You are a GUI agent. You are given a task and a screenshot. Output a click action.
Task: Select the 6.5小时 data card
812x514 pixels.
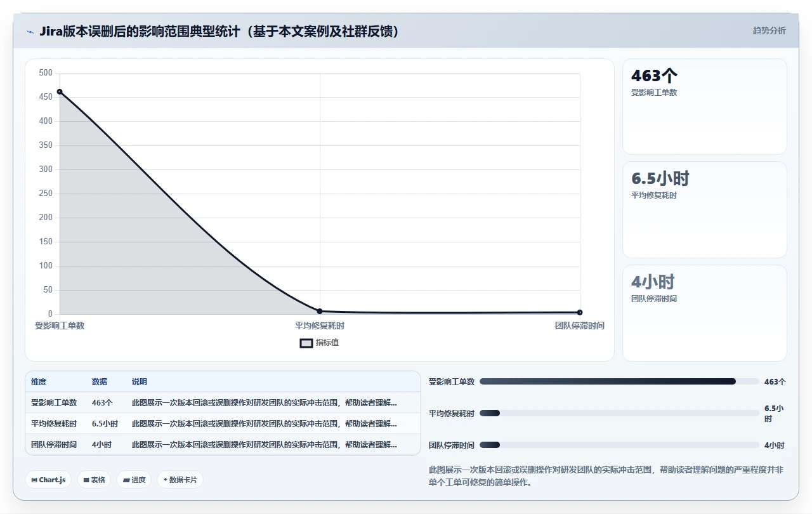tap(705, 209)
